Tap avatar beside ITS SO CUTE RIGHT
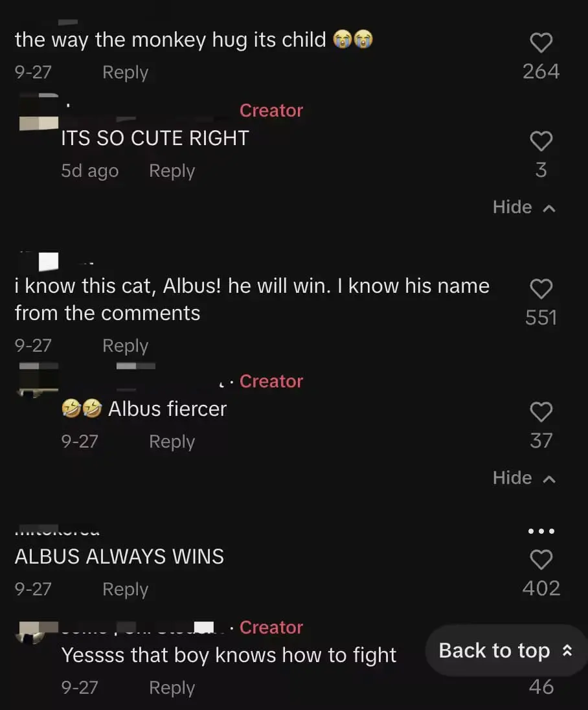Screen dimensions: 588x710 point(38,112)
